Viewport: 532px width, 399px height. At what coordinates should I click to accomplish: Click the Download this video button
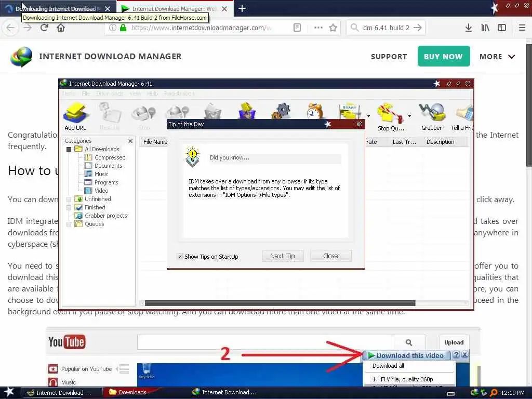[406, 355]
